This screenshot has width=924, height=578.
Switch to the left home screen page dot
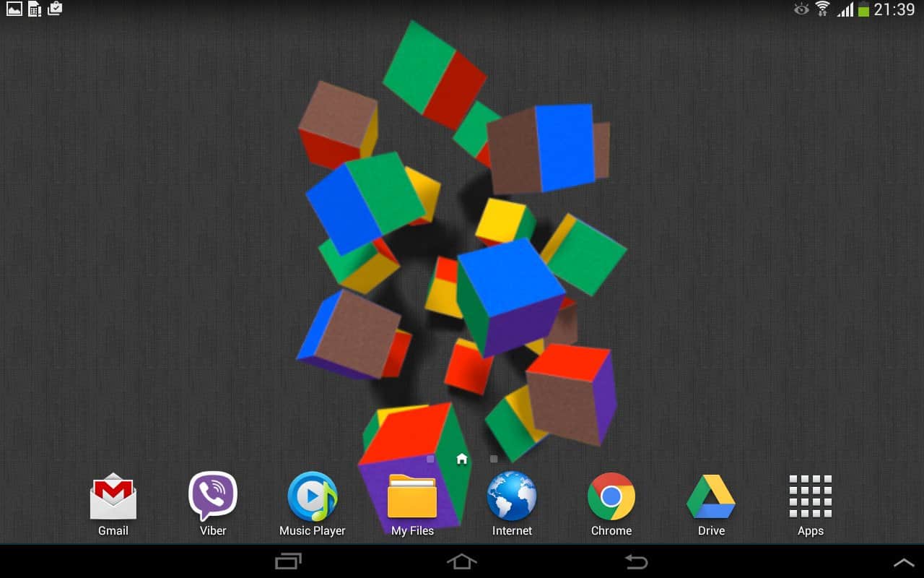[x=430, y=459]
